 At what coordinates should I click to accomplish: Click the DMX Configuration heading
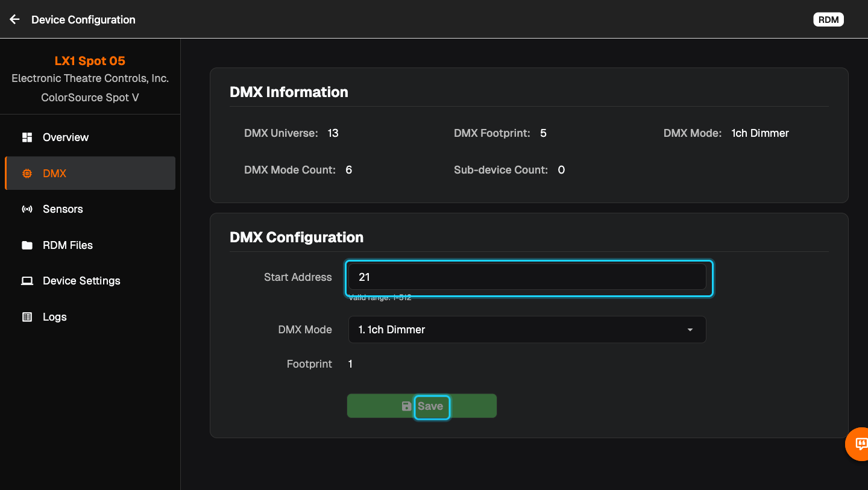pos(297,237)
